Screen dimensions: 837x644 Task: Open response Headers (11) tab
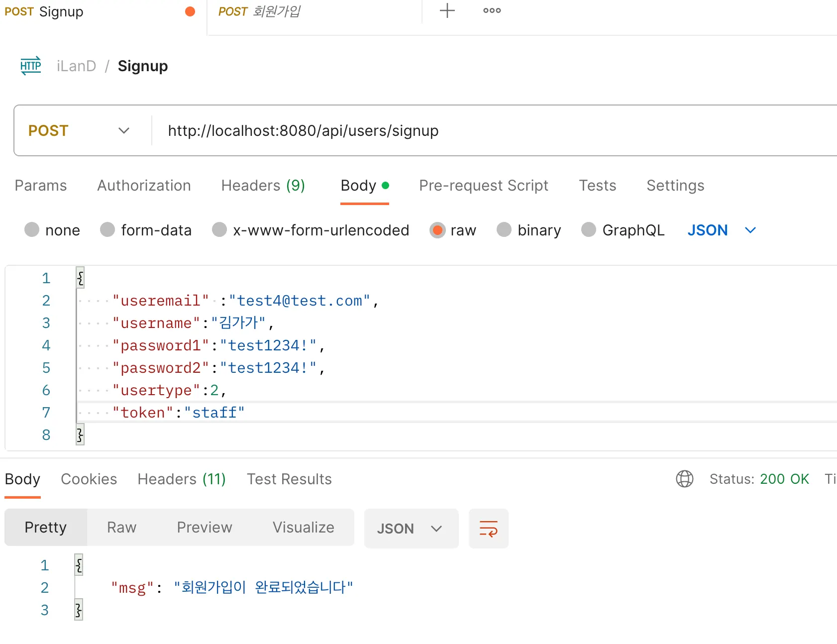pos(182,479)
